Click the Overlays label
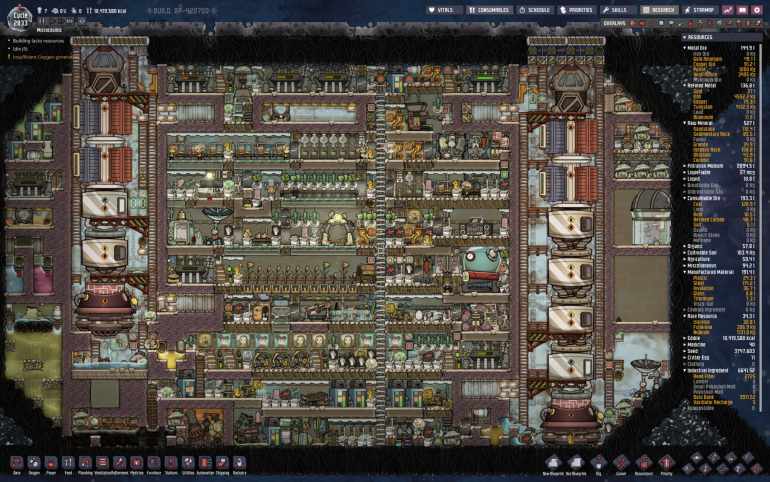This screenshot has width=770, height=482. click(614, 23)
